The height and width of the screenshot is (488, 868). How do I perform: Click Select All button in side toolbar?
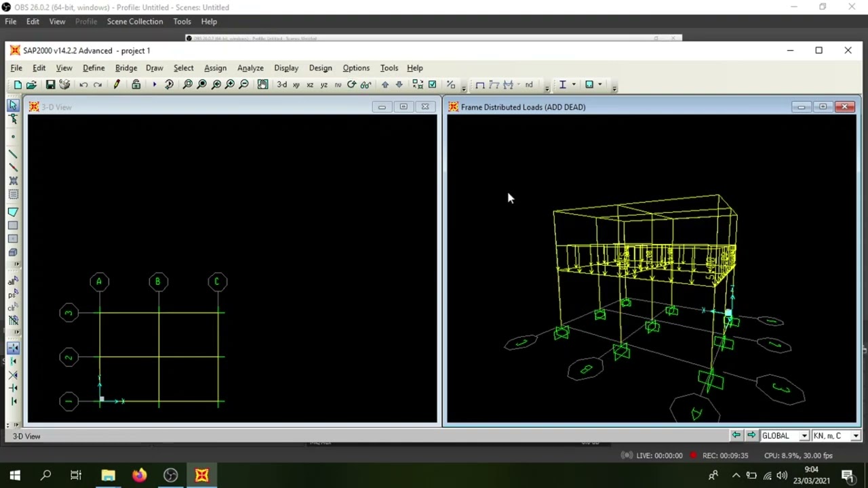pos(13,281)
